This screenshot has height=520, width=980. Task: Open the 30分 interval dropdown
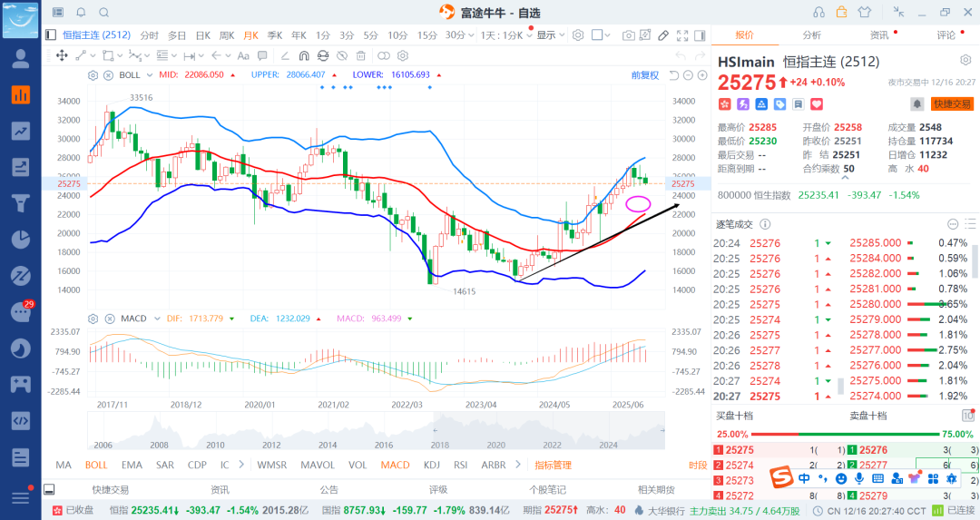[x=458, y=35]
